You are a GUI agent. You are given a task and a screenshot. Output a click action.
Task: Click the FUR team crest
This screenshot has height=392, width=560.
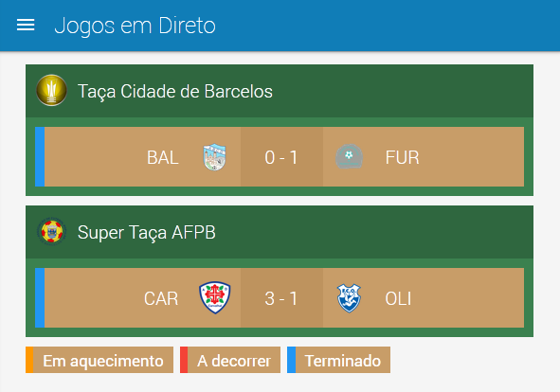coord(349,157)
